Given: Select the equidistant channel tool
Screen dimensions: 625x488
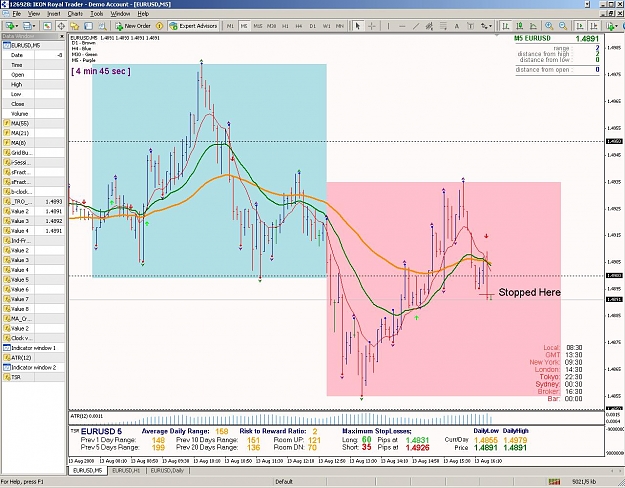Looking at the screenshot, I should (x=429, y=26).
